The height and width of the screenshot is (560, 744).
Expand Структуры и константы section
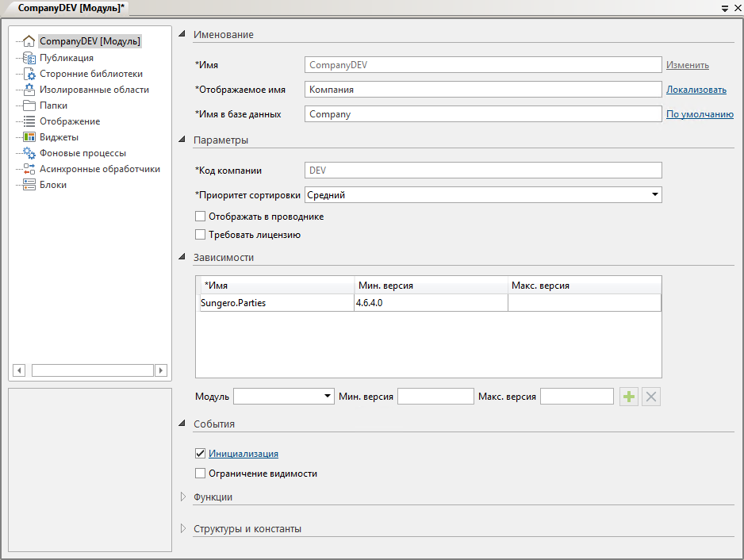coord(183,529)
